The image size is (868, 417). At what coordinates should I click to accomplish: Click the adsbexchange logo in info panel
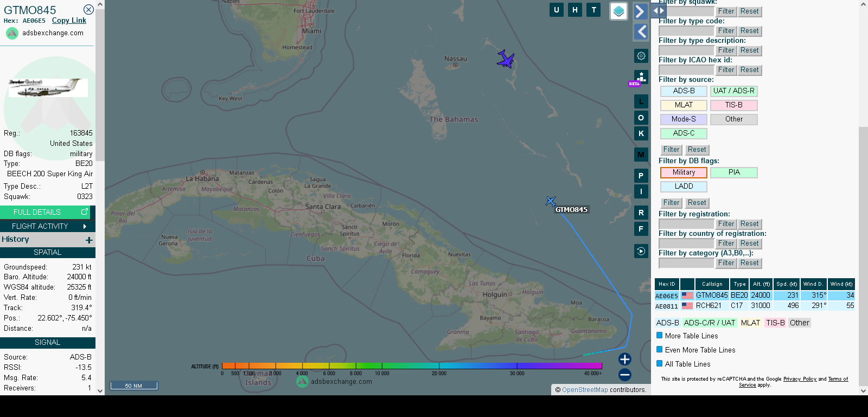click(x=12, y=33)
